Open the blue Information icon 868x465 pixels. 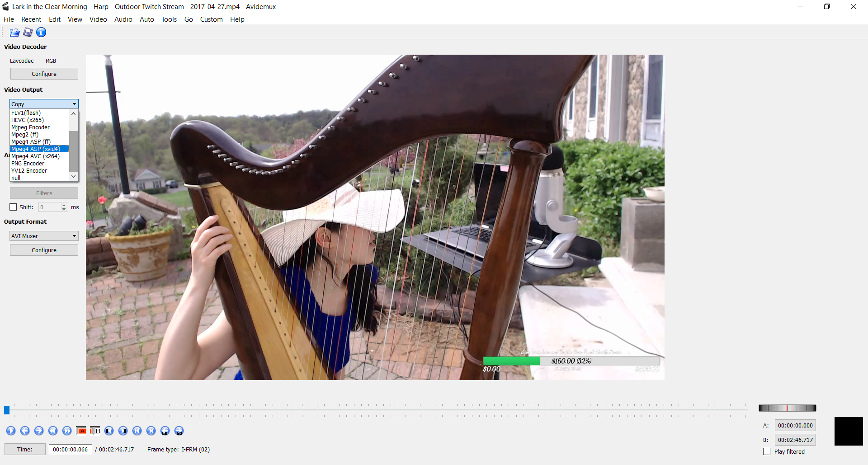41,32
